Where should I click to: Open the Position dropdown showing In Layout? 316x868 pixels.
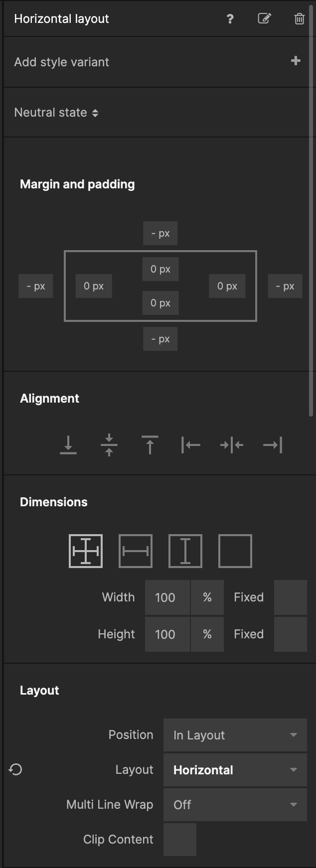[235, 735]
